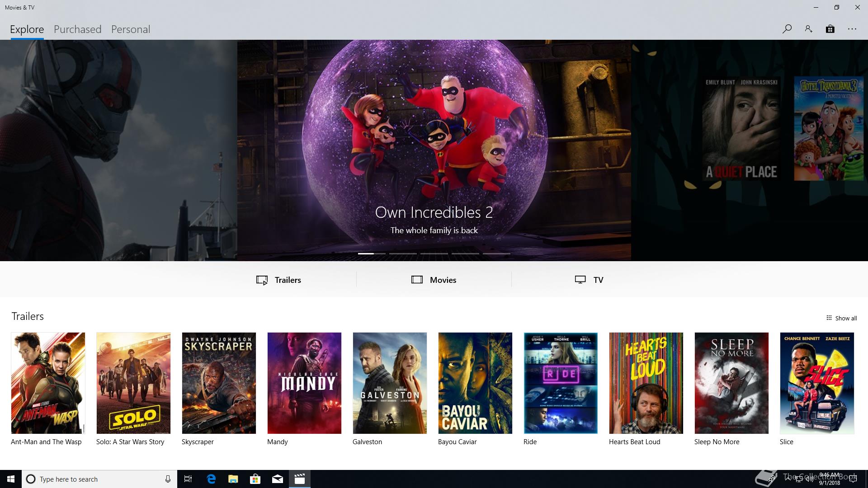Open the Solo: A Star Wars Story poster

133,383
